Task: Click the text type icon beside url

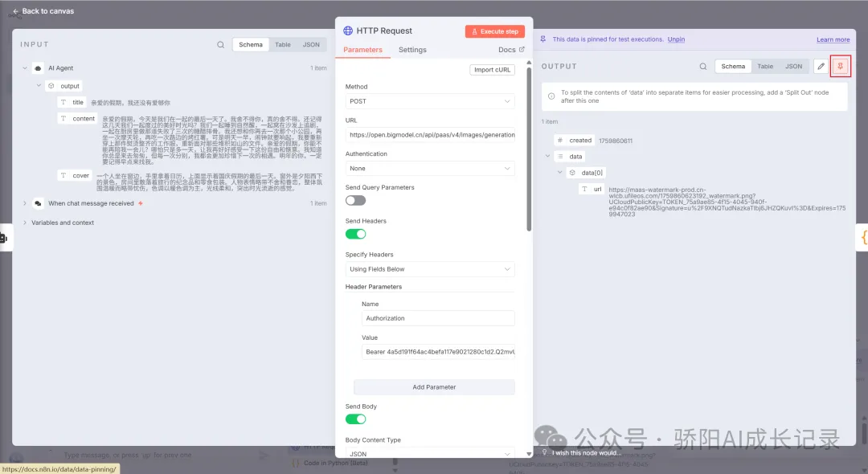Action: (584, 189)
